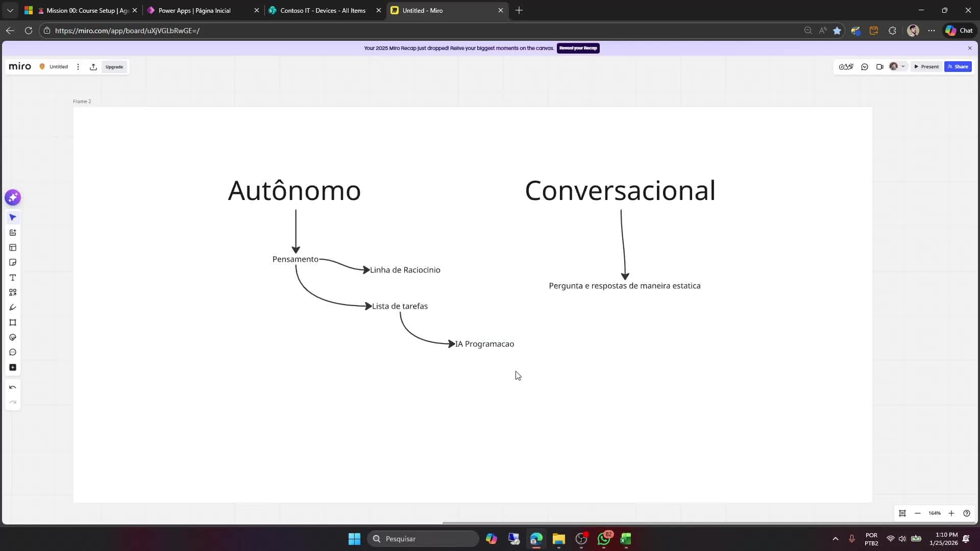Image resolution: width=980 pixels, height=551 pixels.
Task: Open the Miro AI assistant
Action: (13, 197)
